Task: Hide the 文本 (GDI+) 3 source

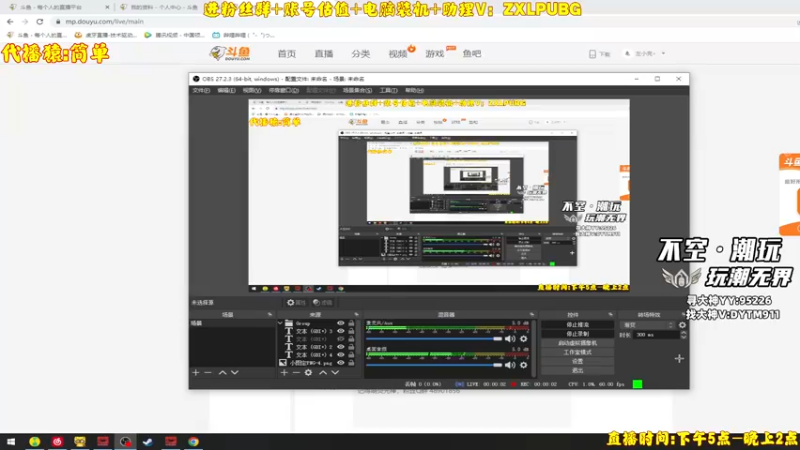Action: [x=340, y=331]
